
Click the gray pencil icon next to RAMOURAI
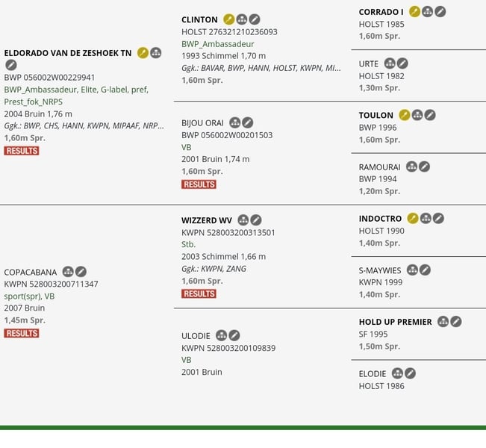[424, 167]
